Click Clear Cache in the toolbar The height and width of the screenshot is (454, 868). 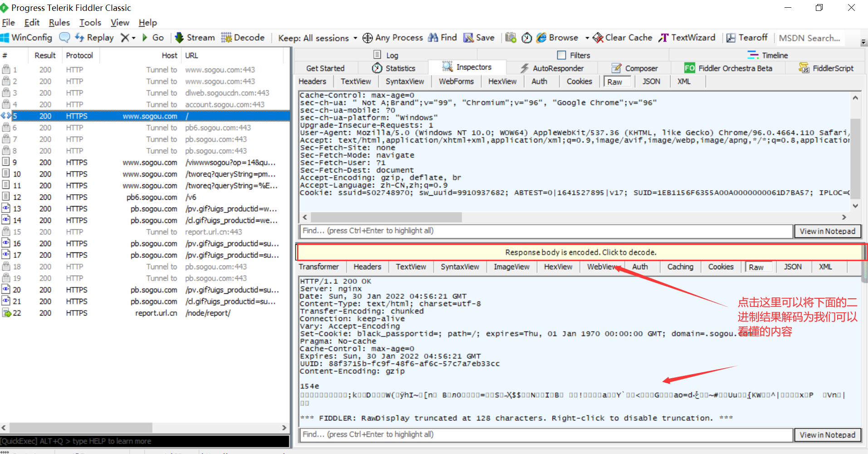tap(623, 38)
